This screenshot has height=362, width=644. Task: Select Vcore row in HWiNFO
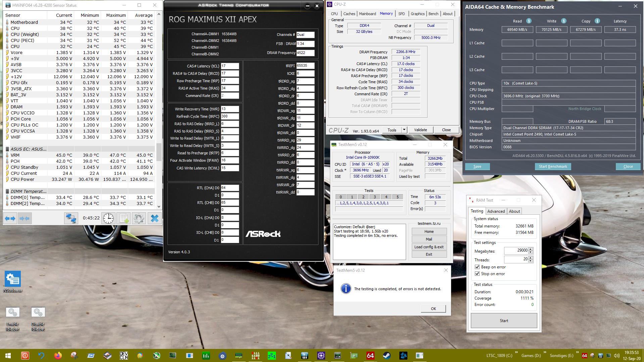point(79,52)
